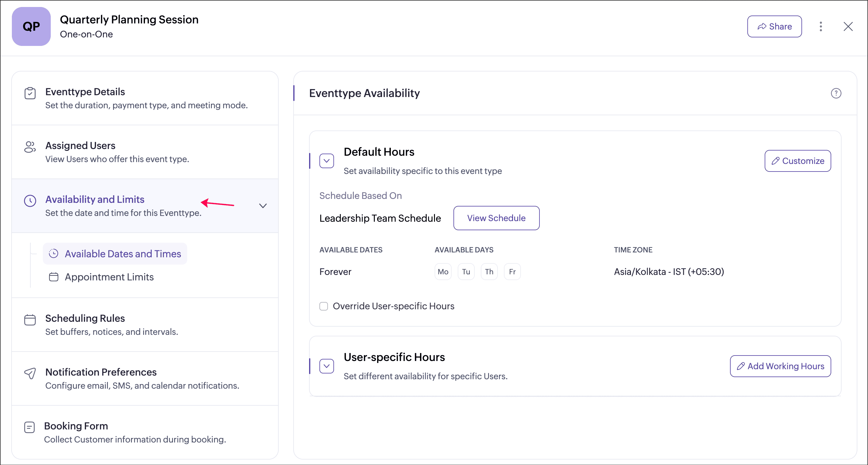Click the Eventtype Details clipboard icon
Screen dimensions: 868x465
[30, 93]
